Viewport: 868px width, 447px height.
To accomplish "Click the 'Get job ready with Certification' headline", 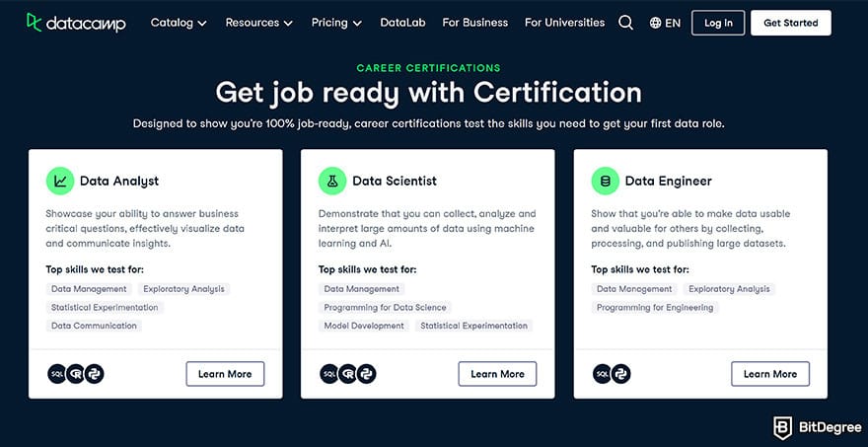I will click(428, 93).
